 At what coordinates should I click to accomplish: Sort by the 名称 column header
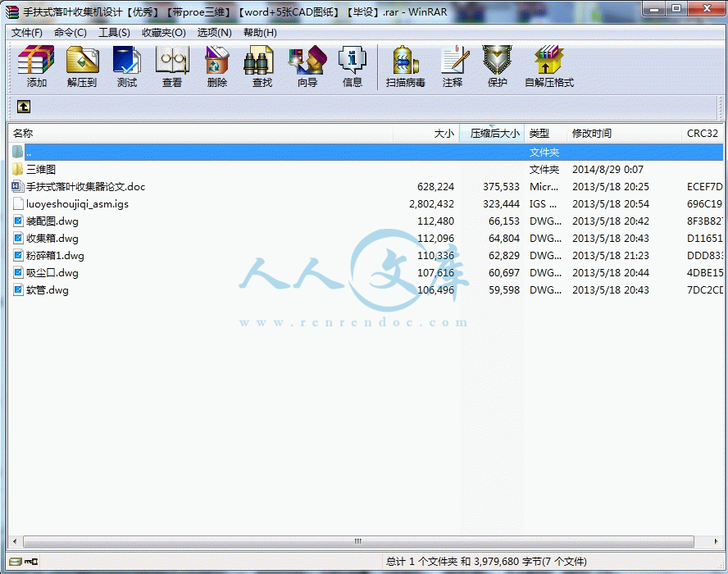click(201, 134)
